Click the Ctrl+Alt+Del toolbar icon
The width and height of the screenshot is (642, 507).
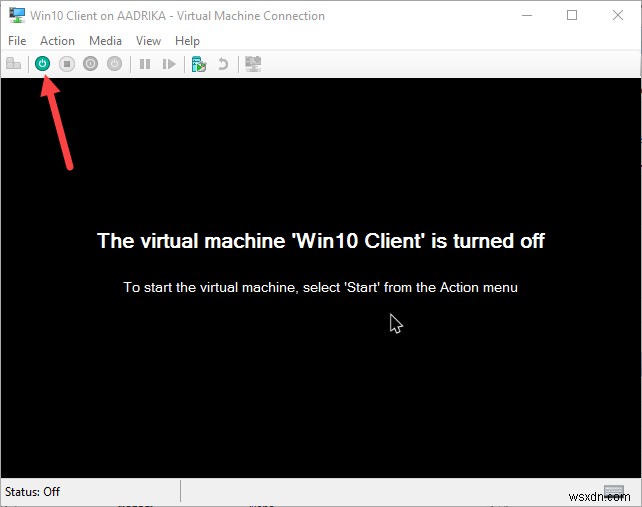[14, 64]
